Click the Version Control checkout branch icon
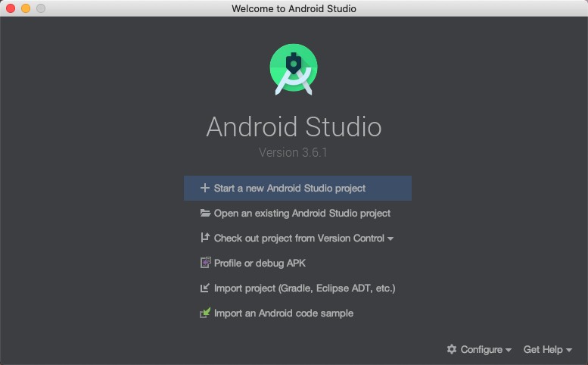The height and width of the screenshot is (365, 588). 204,238
